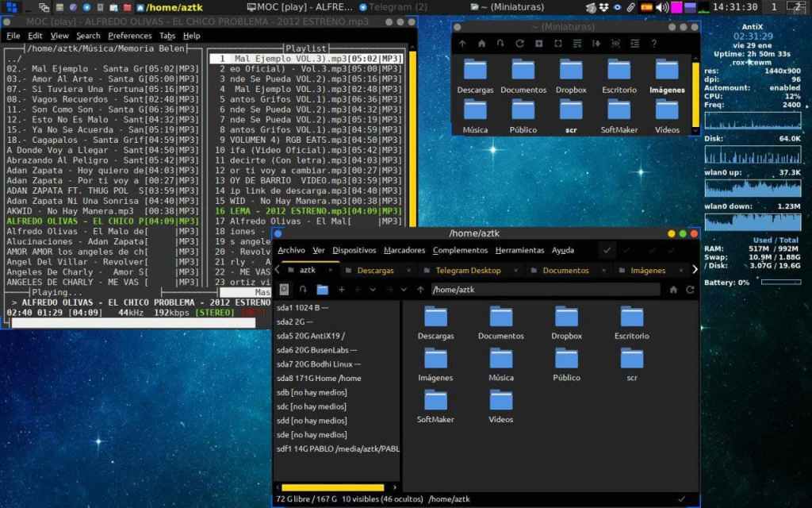Click the Spanish flag keyboard layout indicator

[646, 7]
